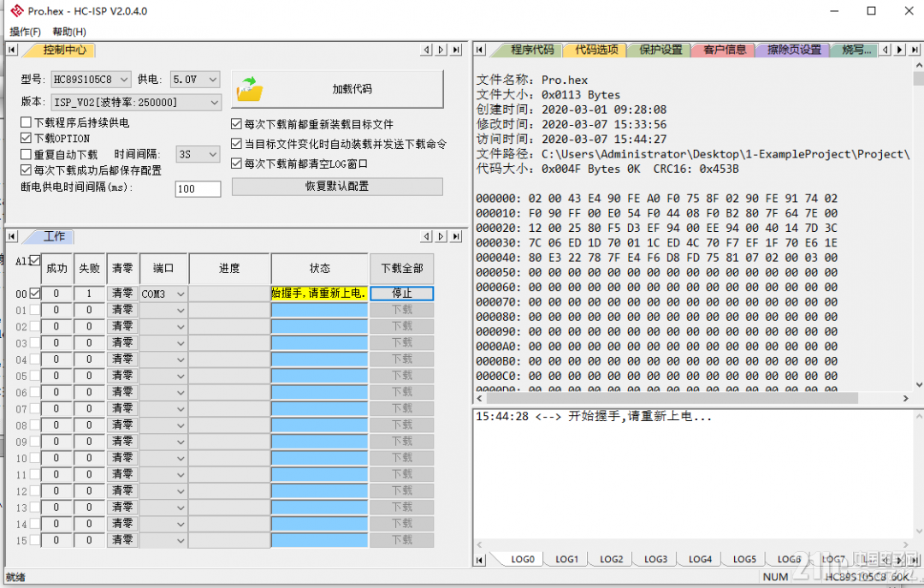Enable 下载程序后持续供电 checkbox
This screenshot has height=588, width=924.
26,122
